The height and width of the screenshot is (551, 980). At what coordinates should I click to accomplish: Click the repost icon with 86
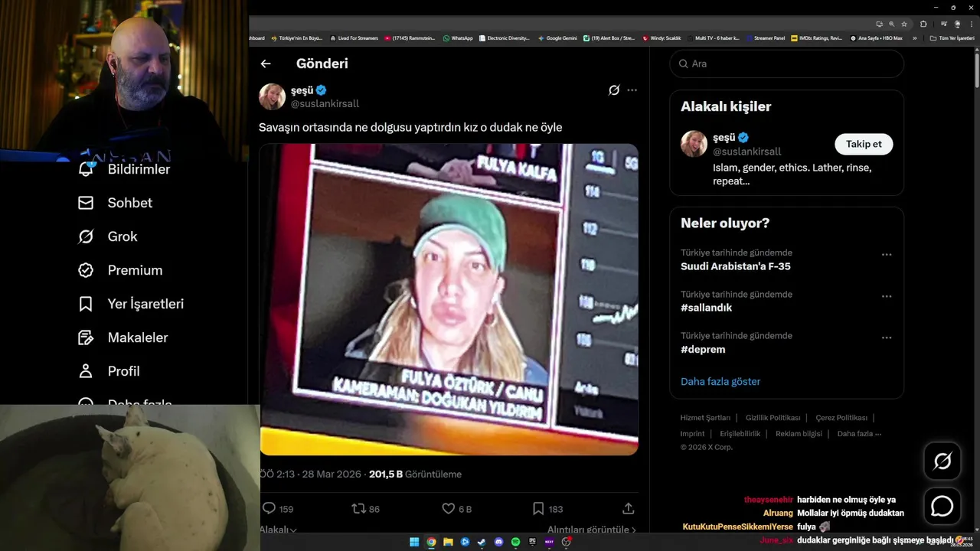[x=358, y=508]
